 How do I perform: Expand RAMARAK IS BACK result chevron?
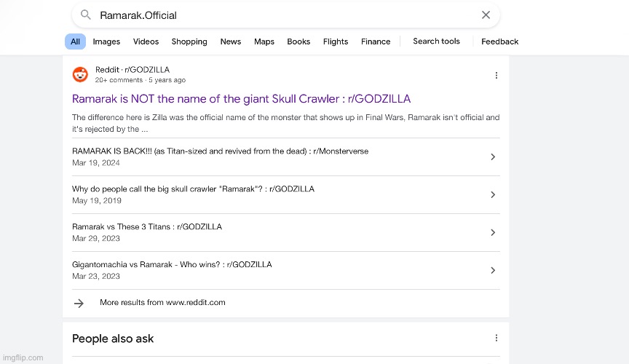pyautogui.click(x=493, y=157)
